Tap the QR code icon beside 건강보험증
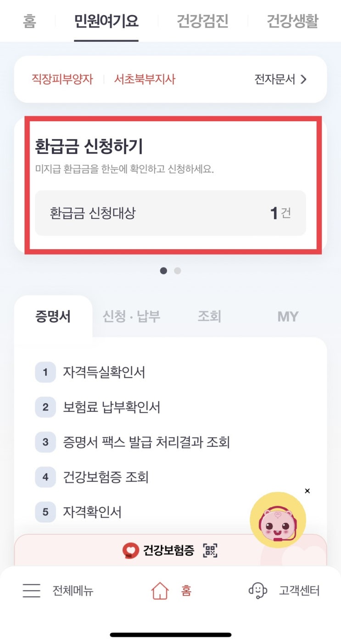This screenshot has width=341, height=644. point(210,550)
